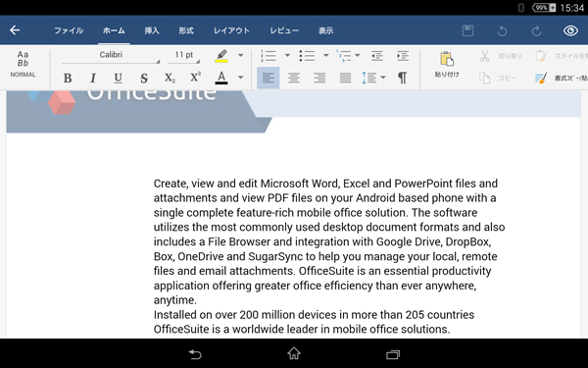Click the decrease indent icon
The width and height of the screenshot is (588, 368).
coord(377,56)
